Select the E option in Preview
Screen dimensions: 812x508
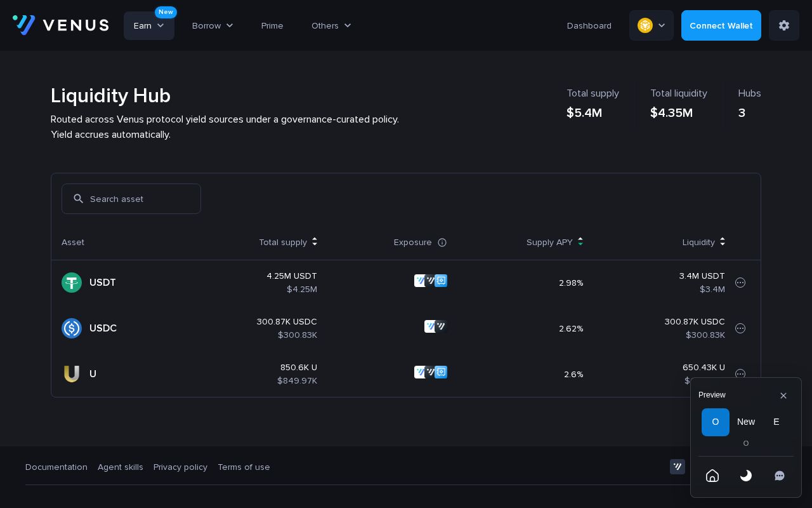776,422
